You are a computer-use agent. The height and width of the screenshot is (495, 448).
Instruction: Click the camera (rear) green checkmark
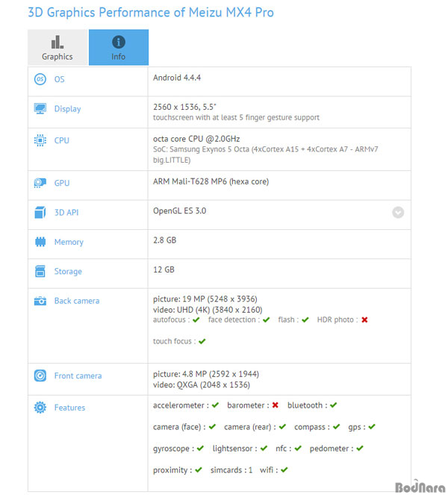pyautogui.click(x=282, y=427)
